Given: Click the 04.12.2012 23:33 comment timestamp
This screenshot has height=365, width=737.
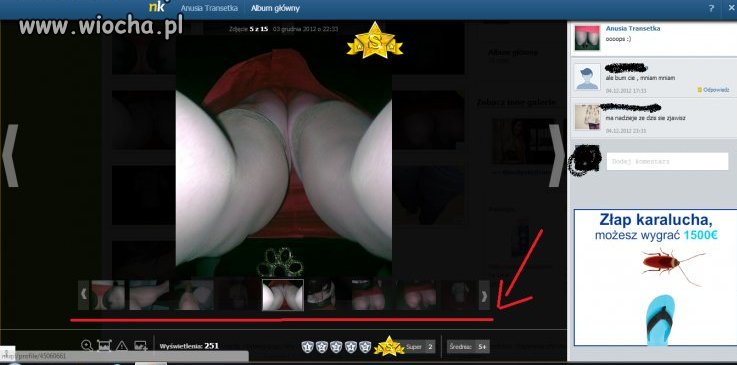Looking at the screenshot, I should (626, 131).
